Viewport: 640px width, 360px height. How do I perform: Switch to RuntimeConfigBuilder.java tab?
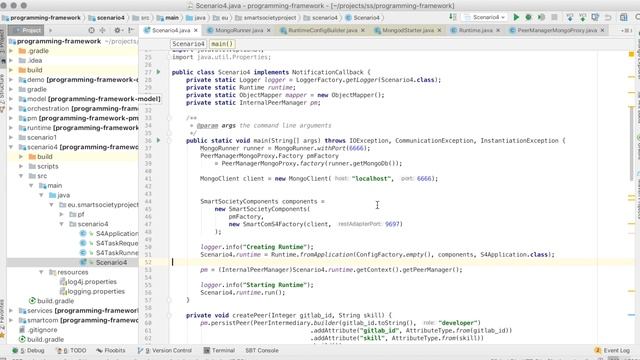coord(322,30)
